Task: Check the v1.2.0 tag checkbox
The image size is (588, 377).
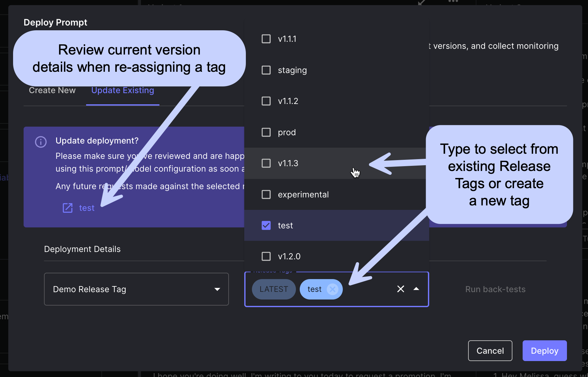Action: point(266,256)
